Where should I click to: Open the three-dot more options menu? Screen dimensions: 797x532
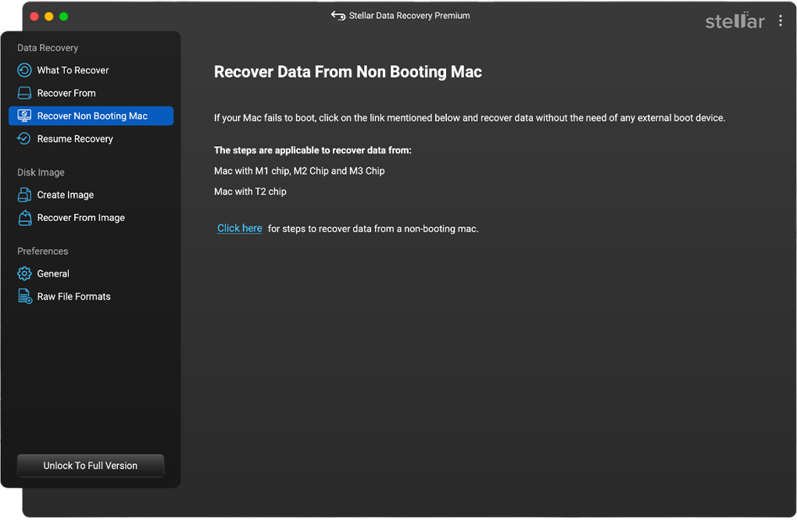(x=781, y=21)
